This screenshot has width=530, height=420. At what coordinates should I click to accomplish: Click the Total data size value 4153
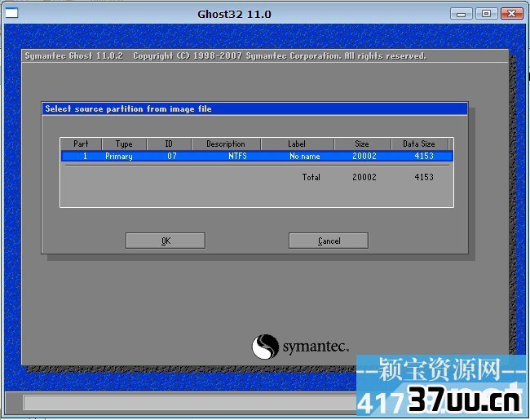coord(424,177)
